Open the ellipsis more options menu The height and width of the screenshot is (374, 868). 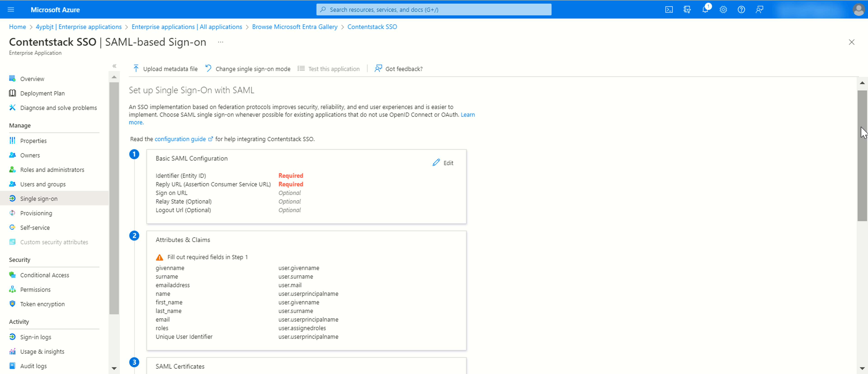[220, 42]
